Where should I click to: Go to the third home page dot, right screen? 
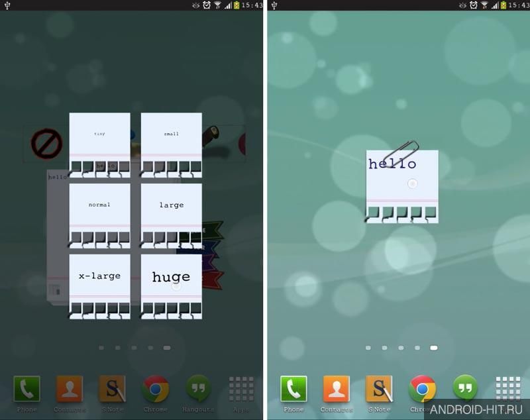pos(401,348)
